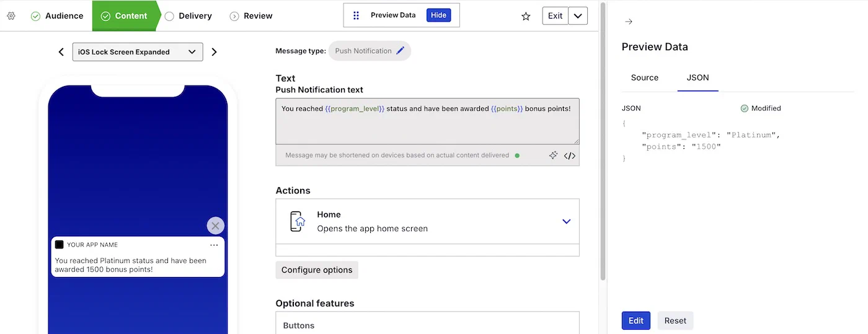
Task: Switch to the Source tab
Action: (x=644, y=77)
